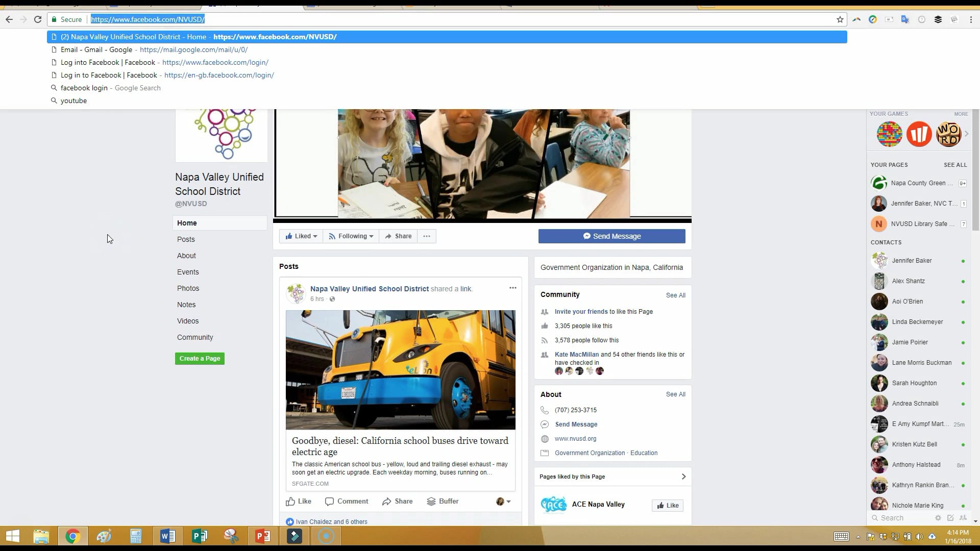This screenshot has height=551, width=980.
Task: Open the post options ellipsis icon
Action: (x=513, y=288)
